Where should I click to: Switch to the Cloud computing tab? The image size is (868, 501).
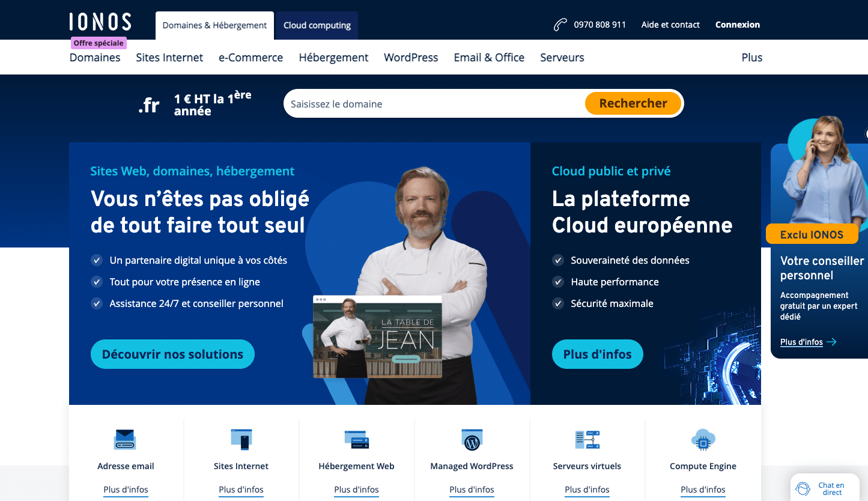coord(317,25)
